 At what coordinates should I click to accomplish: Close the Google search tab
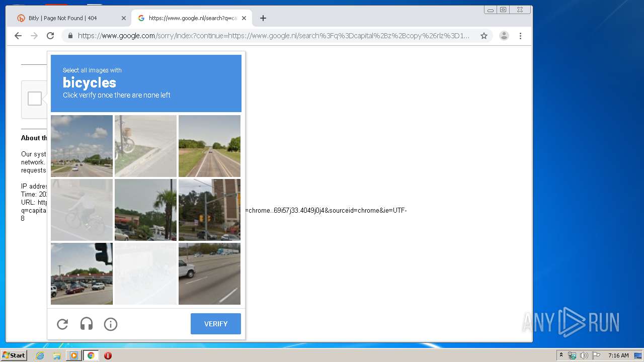[244, 18]
